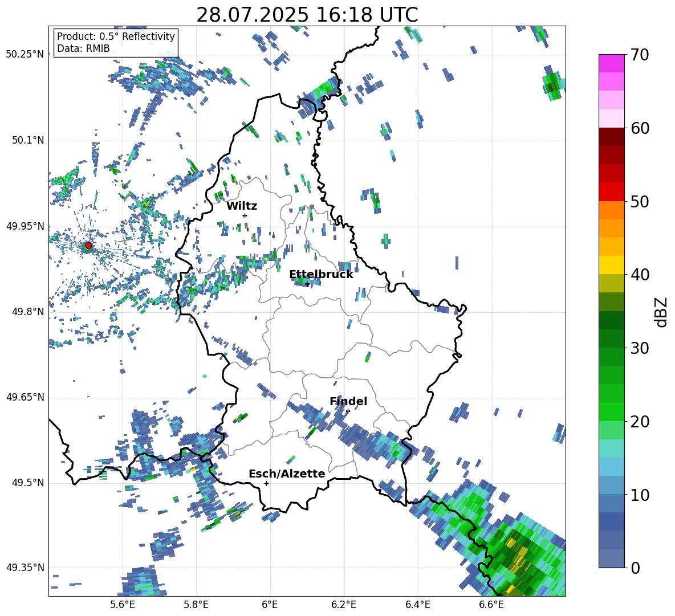
Task: Click the colorbar tick label 40
Action: click(x=640, y=275)
